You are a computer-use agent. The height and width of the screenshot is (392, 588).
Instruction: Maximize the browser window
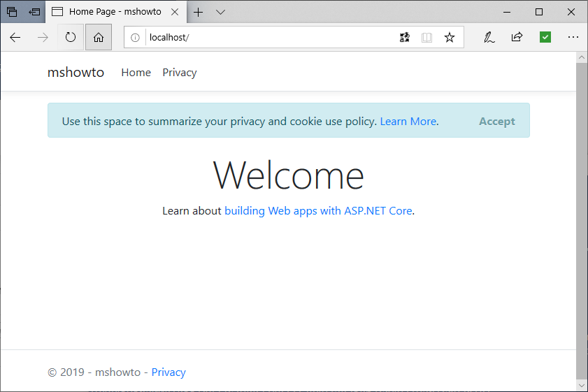pos(539,12)
